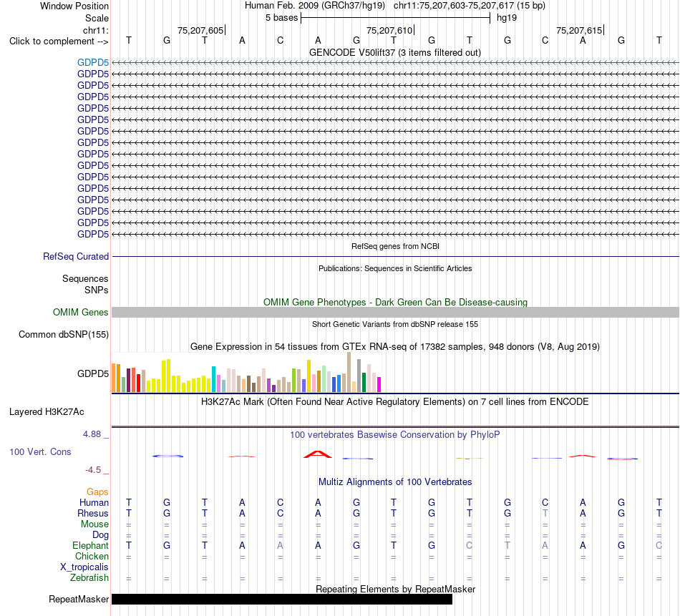Click the RepeatMasker side label
This screenshot has width=680, height=616.
(x=79, y=600)
